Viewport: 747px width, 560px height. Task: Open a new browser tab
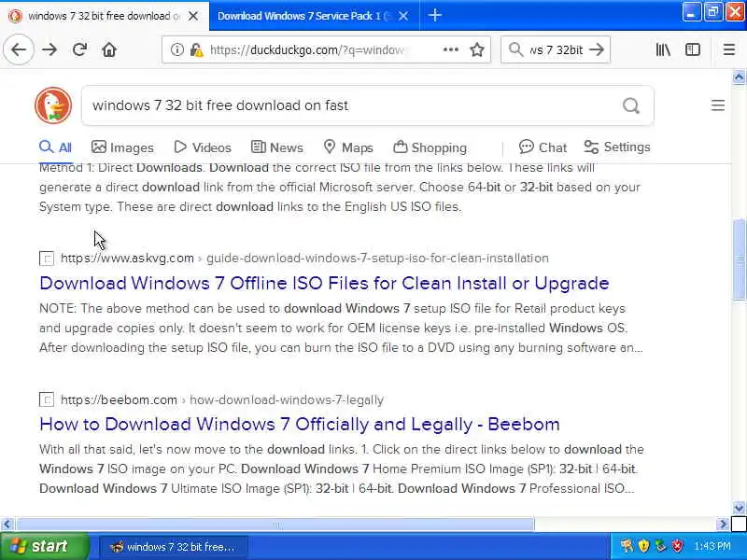coord(434,15)
